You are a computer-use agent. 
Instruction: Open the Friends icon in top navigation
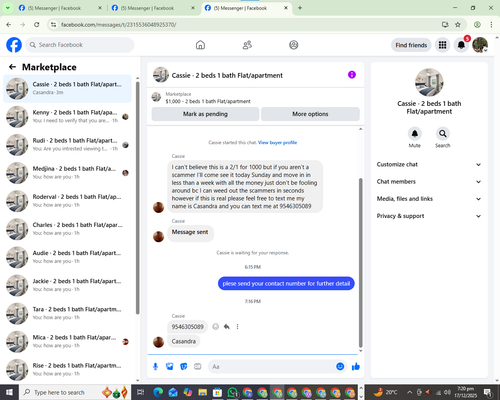coord(247,45)
